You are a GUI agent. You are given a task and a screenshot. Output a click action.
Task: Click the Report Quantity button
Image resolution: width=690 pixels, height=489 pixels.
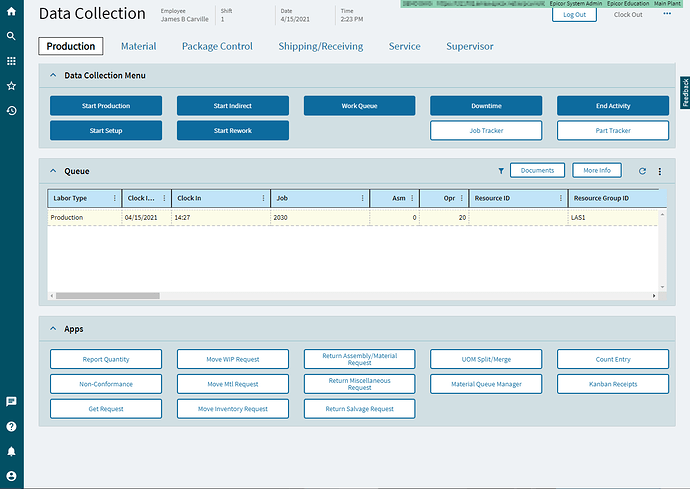[105, 359]
